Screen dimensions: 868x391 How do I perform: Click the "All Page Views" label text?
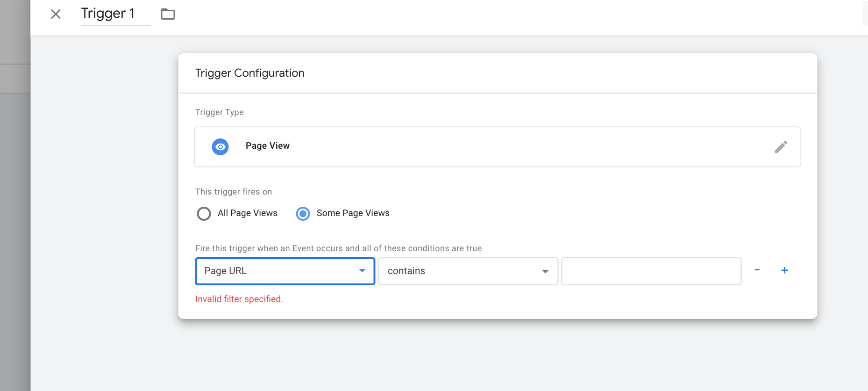[247, 213]
